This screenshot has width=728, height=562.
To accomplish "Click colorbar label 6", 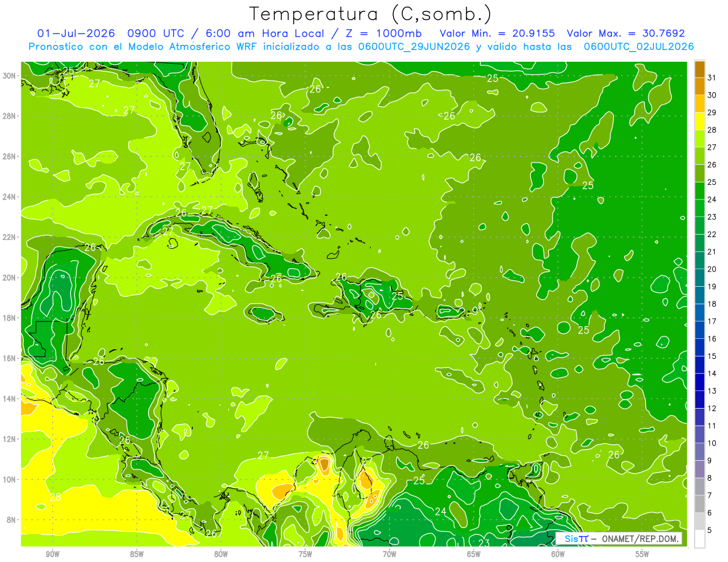I will click(x=710, y=513).
